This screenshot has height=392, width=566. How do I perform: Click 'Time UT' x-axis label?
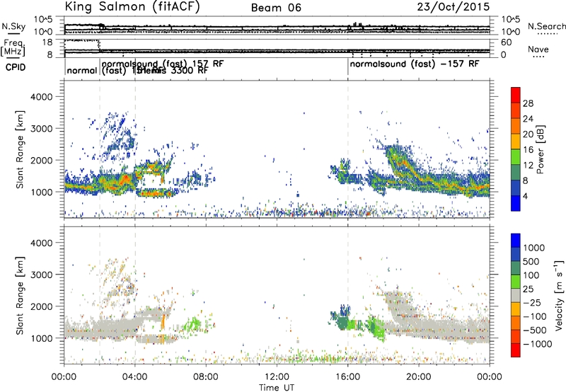pos(277,388)
